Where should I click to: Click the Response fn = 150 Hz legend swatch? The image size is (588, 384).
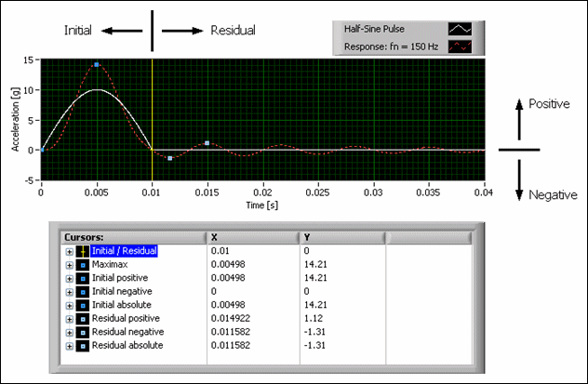[x=461, y=45]
